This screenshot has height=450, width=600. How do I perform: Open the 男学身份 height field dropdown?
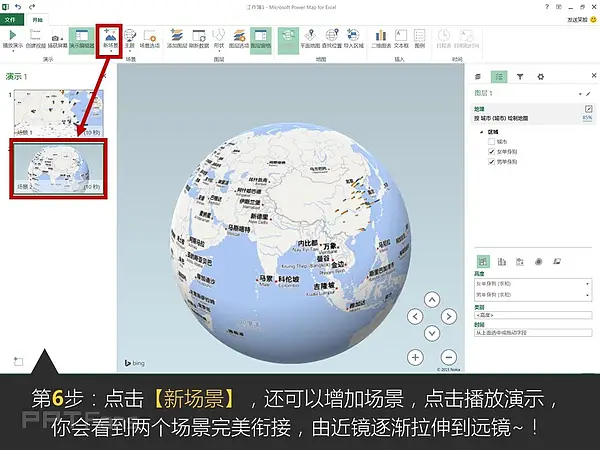[588, 295]
